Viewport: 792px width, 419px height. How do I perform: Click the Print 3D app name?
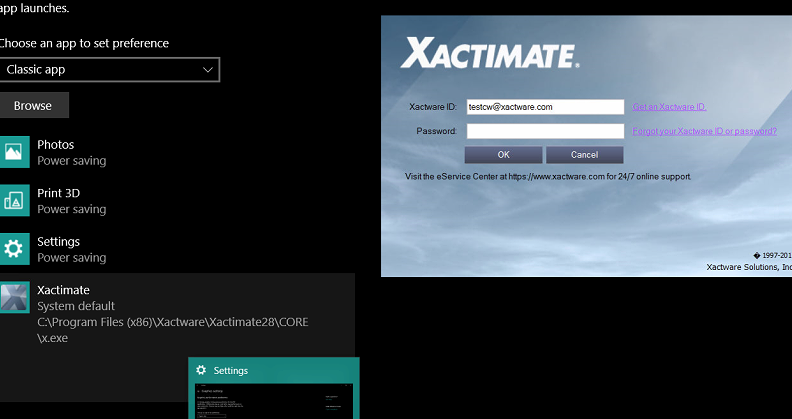[59, 193]
